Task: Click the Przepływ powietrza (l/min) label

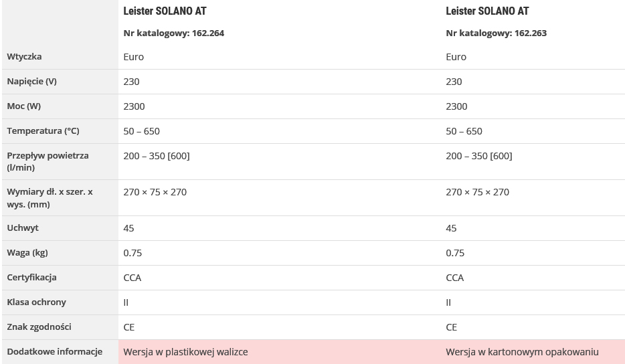Action: pyautogui.click(x=48, y=161)
